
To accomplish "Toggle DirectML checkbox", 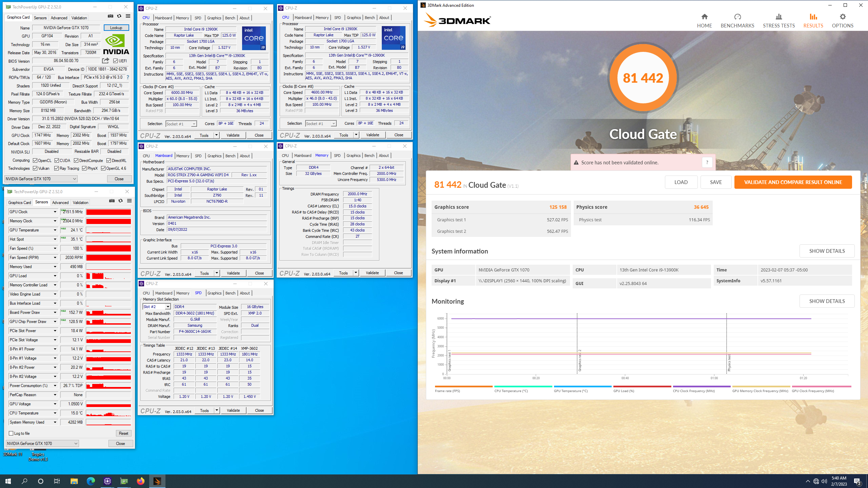I will point(108,161).
